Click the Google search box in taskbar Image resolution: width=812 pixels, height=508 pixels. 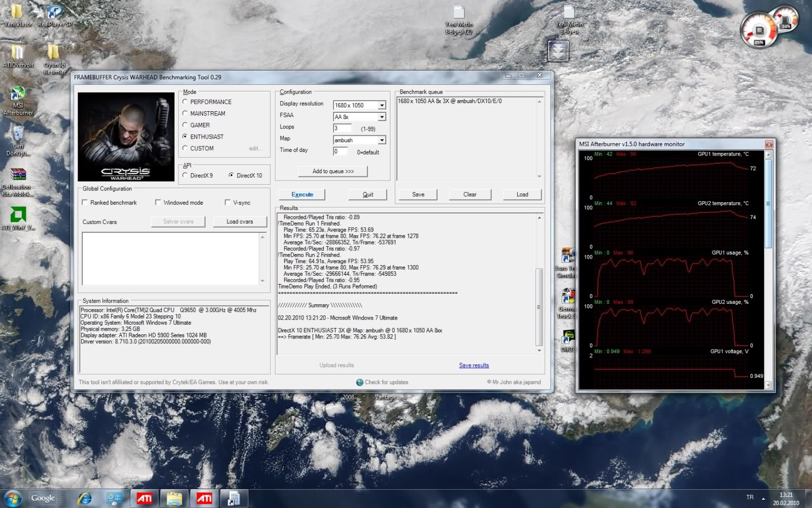click(43, 498)
